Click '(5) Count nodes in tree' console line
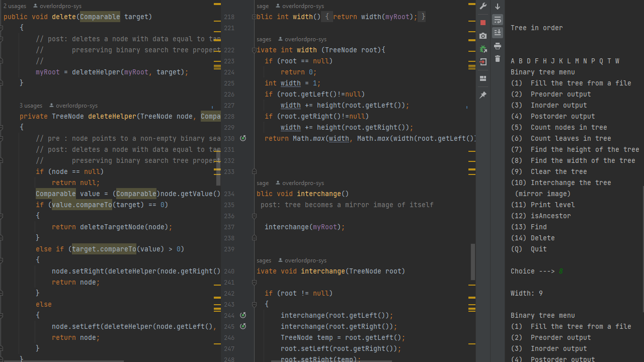The width and height of the screenshot is (644, 362). (x=559, y=127)
